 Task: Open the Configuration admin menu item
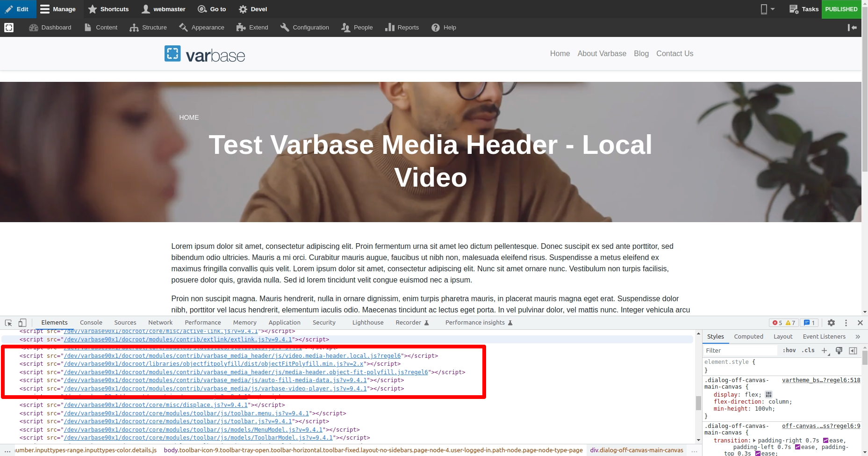[305, 28]
